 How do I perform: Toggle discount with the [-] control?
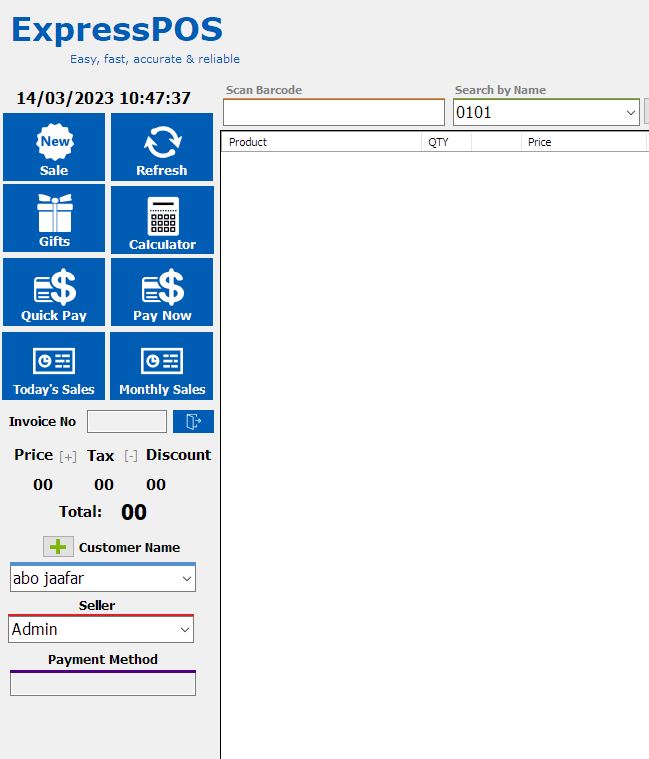pos(131,457)
